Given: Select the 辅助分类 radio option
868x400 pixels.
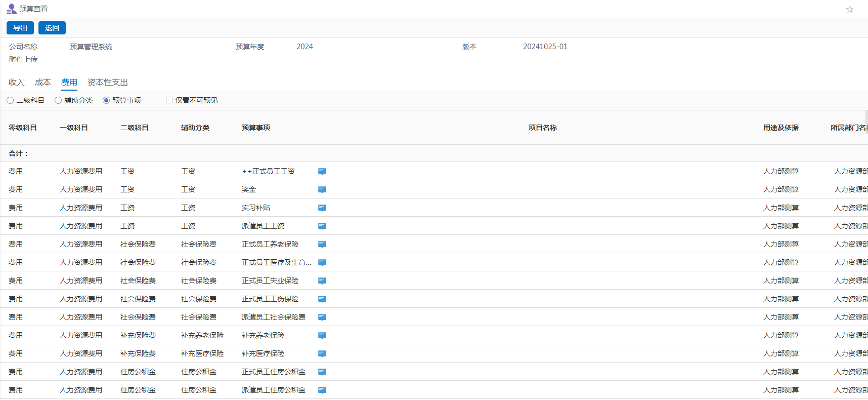Looking at the screenshot, I should [58, 100].
